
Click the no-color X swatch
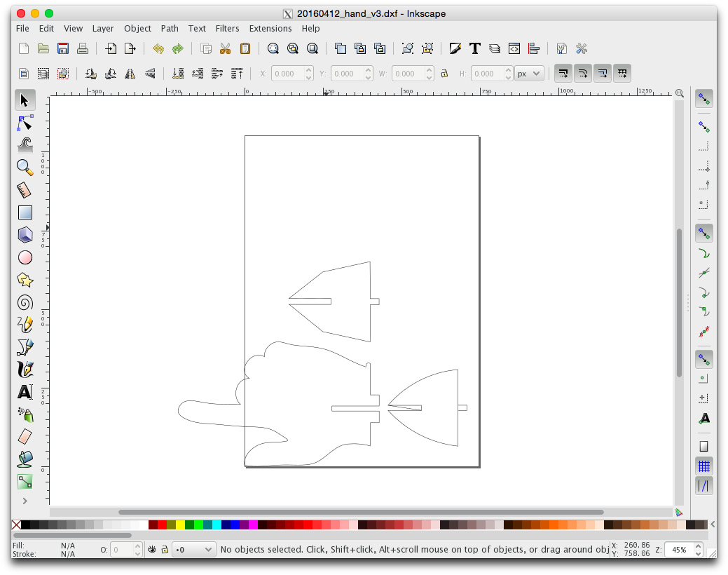pos(16,525)
